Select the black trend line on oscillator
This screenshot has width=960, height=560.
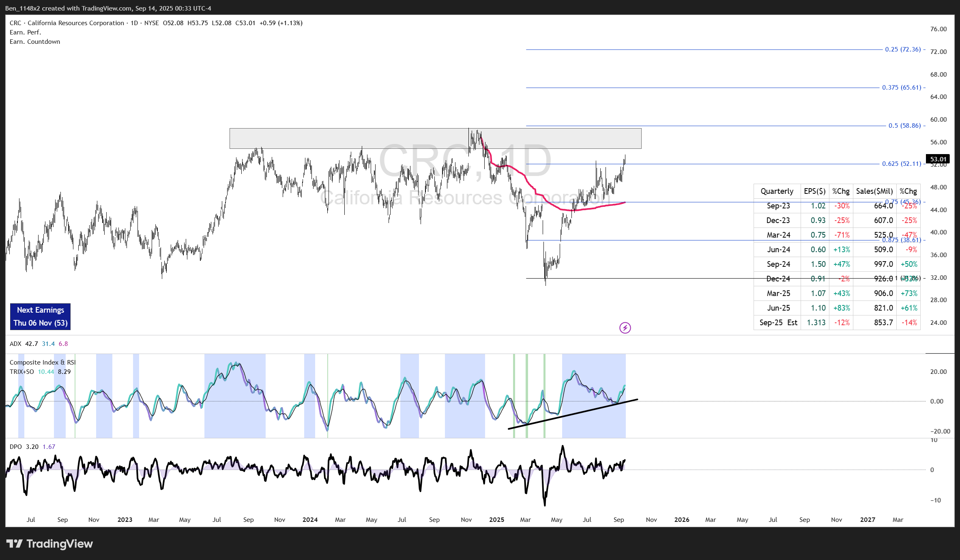point(576,413)
